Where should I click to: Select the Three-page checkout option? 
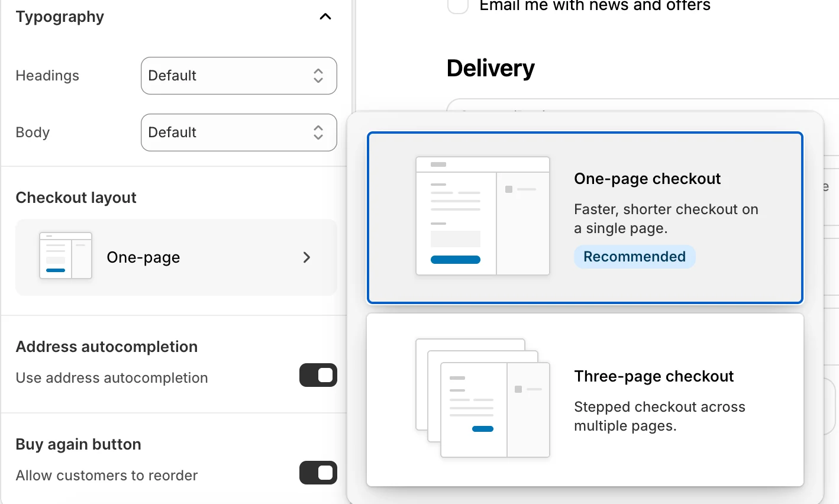585,400
